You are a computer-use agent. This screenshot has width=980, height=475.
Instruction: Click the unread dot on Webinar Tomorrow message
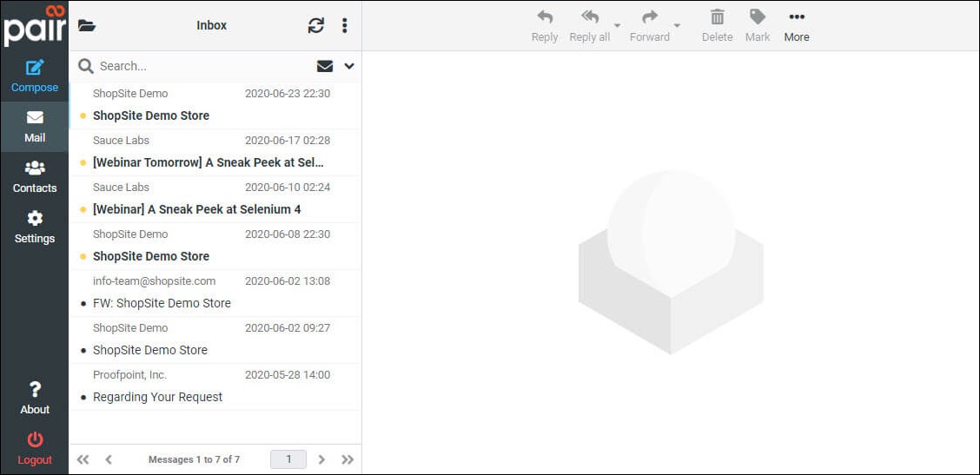(83, 162)
